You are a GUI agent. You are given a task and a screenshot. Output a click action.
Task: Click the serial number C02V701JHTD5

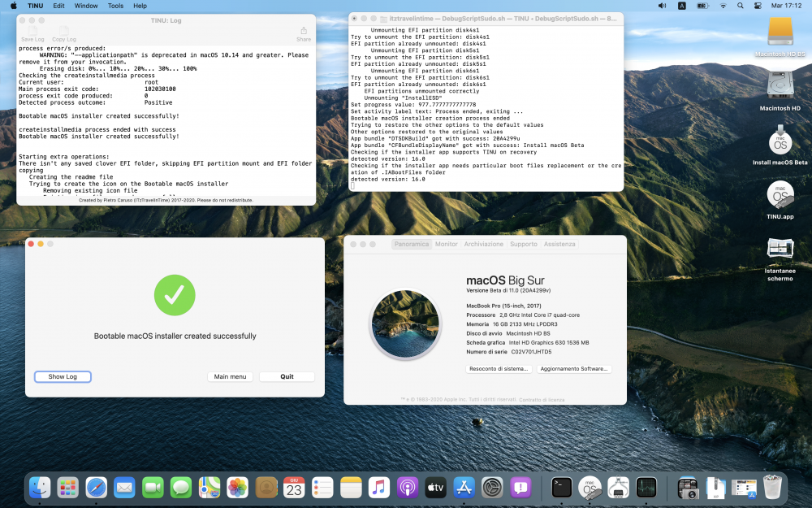tap(531, 351)
